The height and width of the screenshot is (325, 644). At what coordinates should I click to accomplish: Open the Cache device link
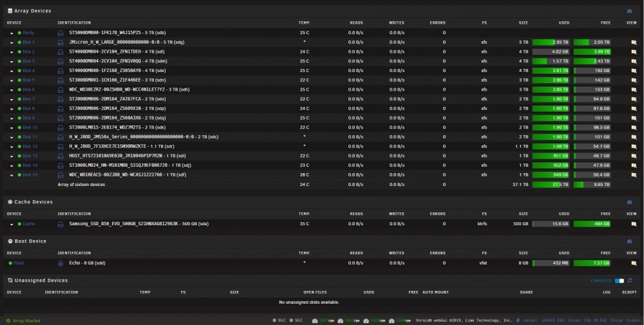click(x=29, y=224)
